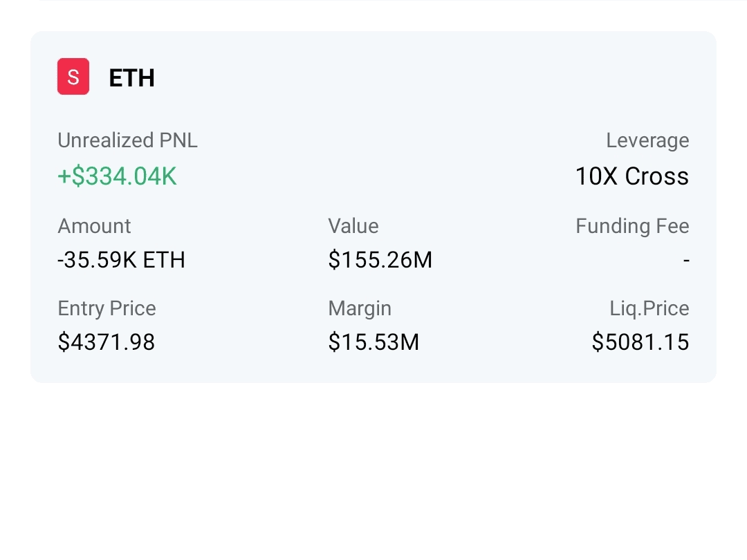The height and width of the screenshot is (560, 747).
Task: Select the -35.59K ETH amount
Action: pos(121,260)
